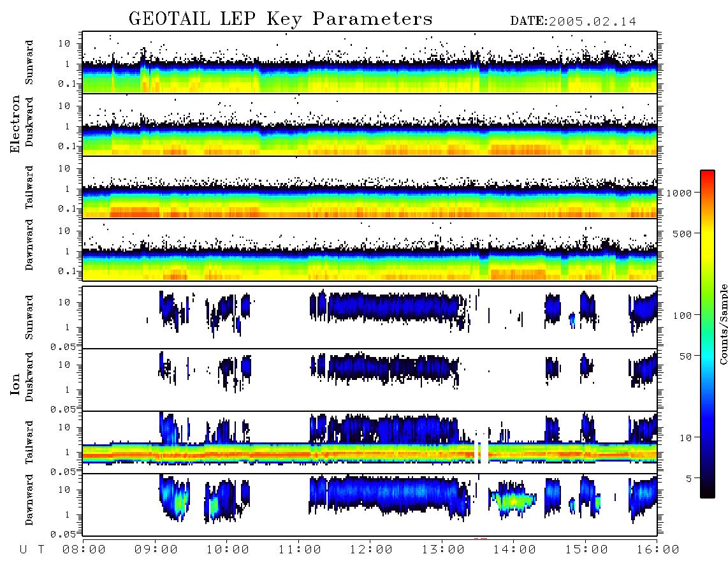Click the white data gap in Ion Tailward panel
The width and height of the screenshot is (728, 561).
484,449
